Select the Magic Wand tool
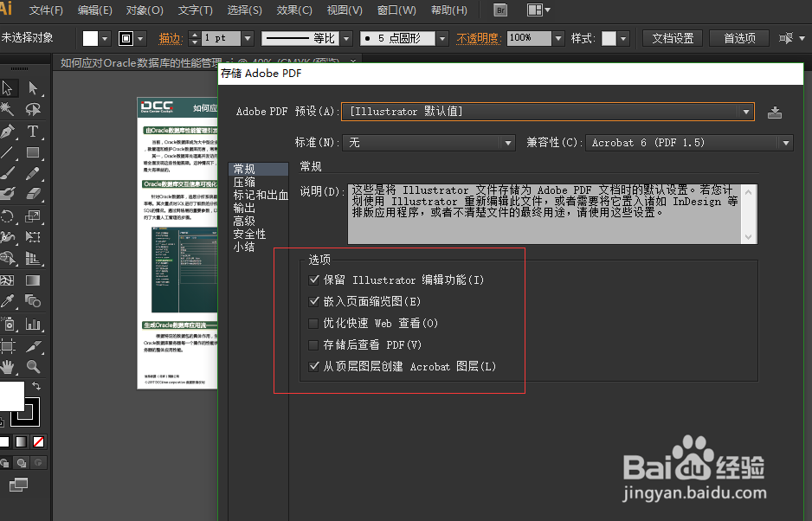The image size is (812, 521). (8, 109)
